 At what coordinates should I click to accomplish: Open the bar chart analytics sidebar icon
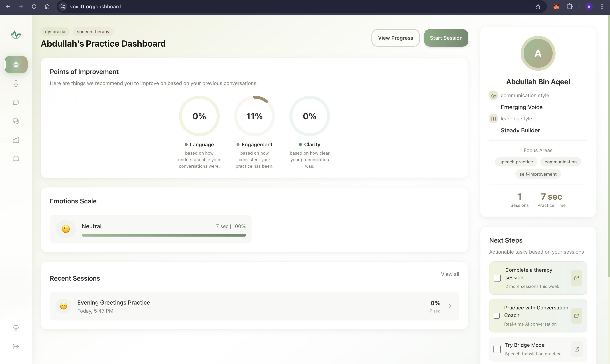pos(16,140)
